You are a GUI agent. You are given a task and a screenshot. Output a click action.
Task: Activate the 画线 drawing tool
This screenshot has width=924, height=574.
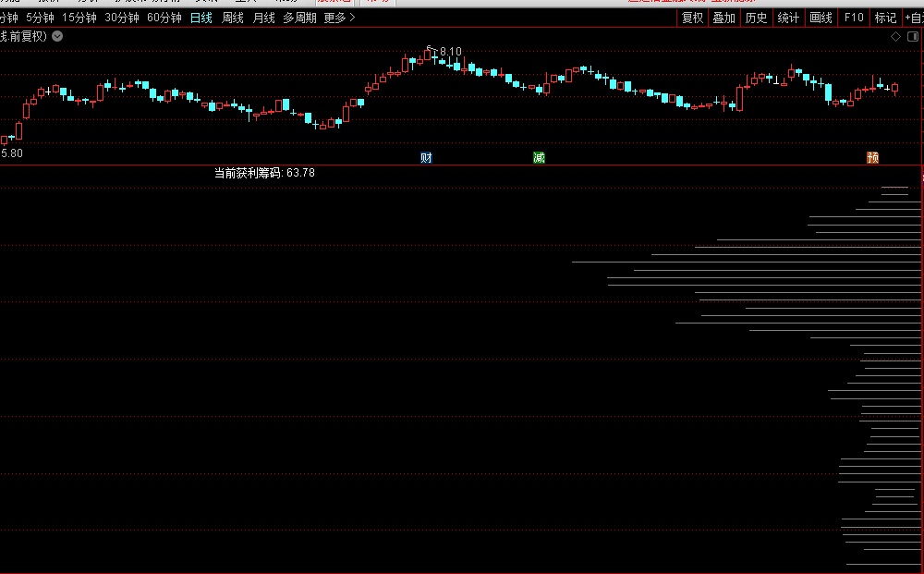click(x=821, y=18)
